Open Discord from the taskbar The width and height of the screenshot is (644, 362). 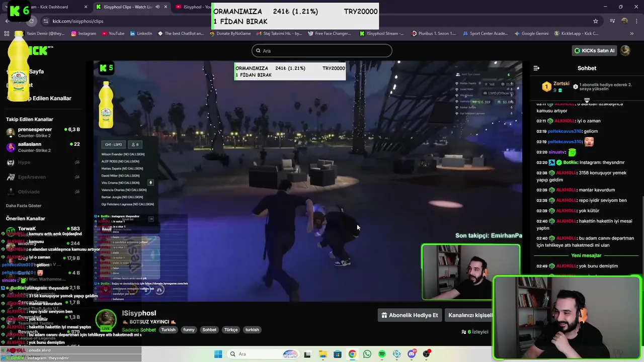[412, 354]
